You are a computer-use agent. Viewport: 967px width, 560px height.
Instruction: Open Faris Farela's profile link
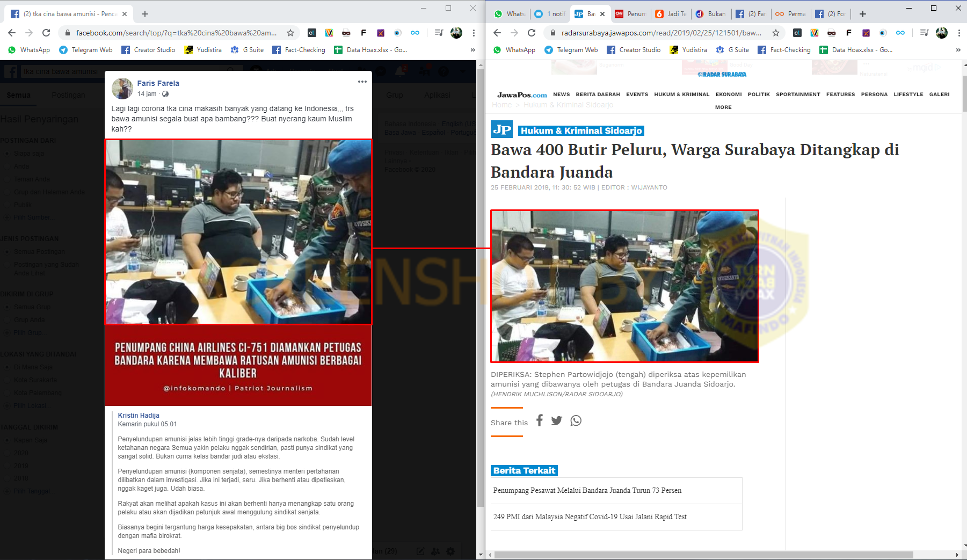[x=158, y=83]
